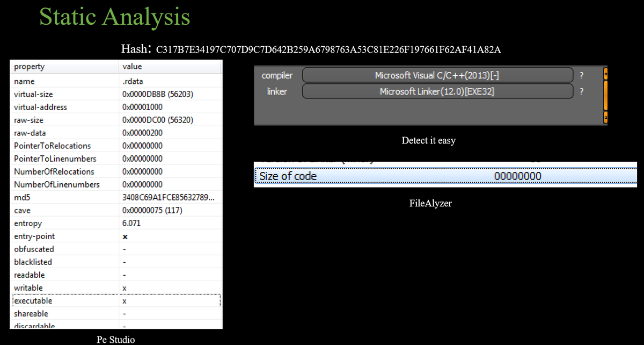Click the ? button beside linker
The height and width of the screenshot is (345, 644).
(581, 91)
